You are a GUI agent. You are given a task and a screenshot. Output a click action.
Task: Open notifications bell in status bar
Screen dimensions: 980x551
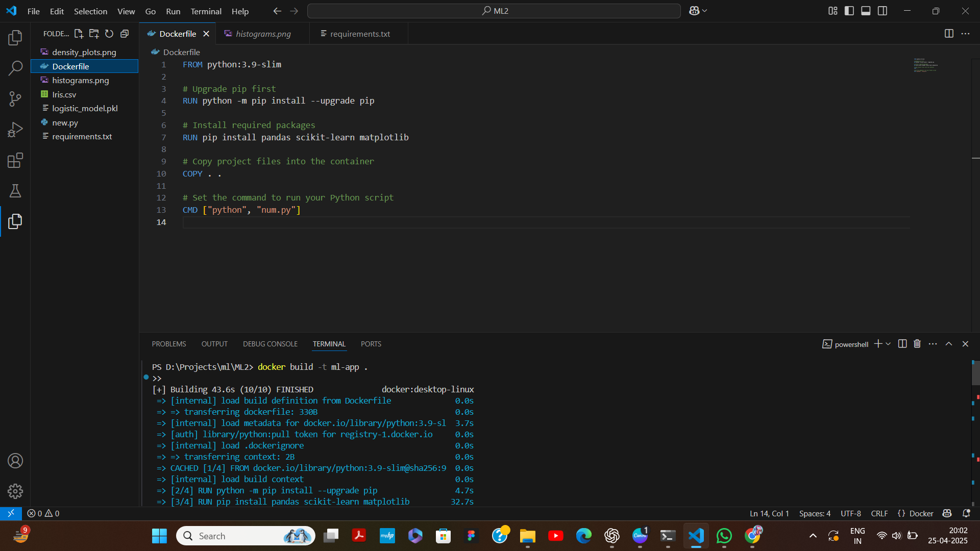tap(966, 513)
